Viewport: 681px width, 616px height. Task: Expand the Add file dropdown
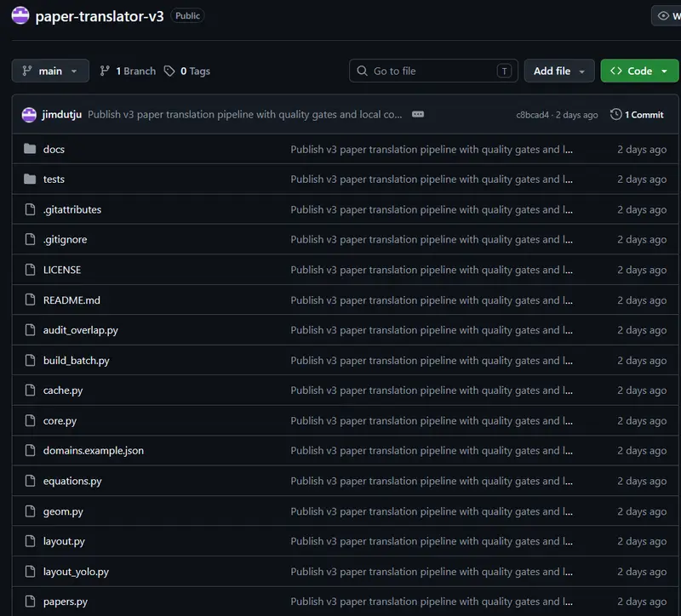tap(559, 71)
